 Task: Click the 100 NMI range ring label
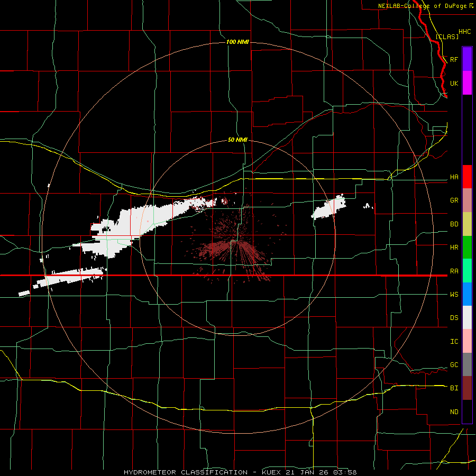click(237, 42)
